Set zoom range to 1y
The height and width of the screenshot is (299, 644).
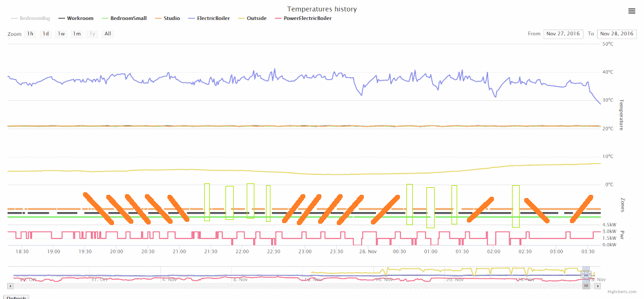pos(92,33)
